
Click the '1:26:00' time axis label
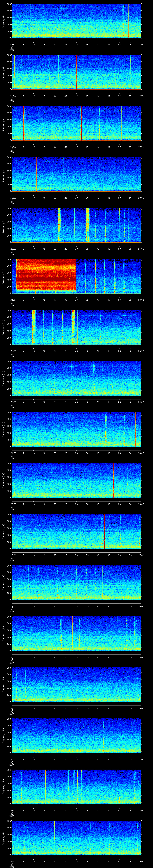12,555
